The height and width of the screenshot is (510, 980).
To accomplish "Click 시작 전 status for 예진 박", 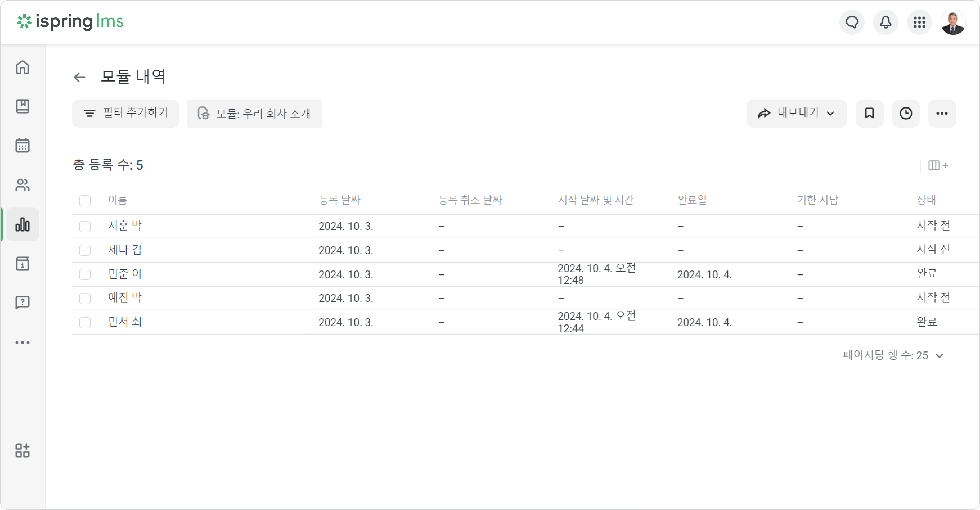I will 933,297.
